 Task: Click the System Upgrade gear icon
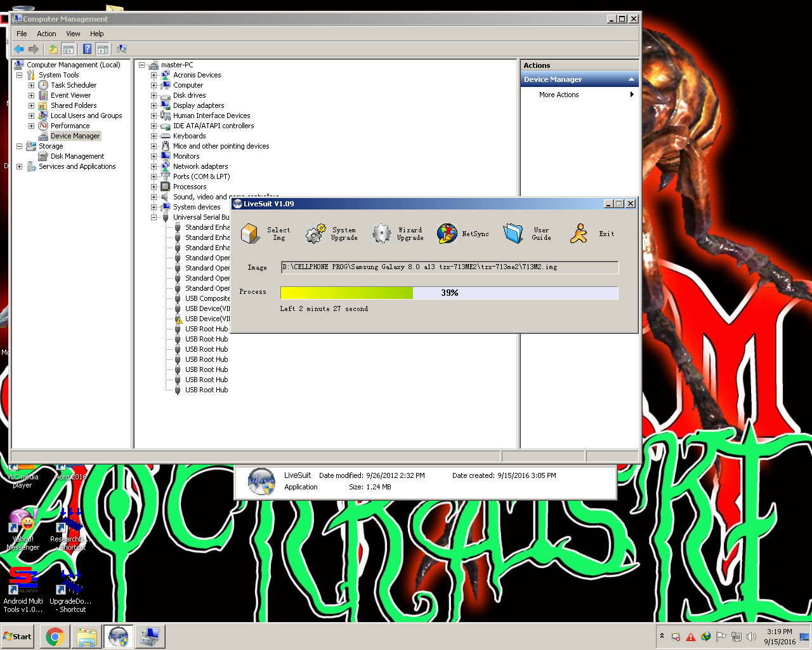point(315,234)
